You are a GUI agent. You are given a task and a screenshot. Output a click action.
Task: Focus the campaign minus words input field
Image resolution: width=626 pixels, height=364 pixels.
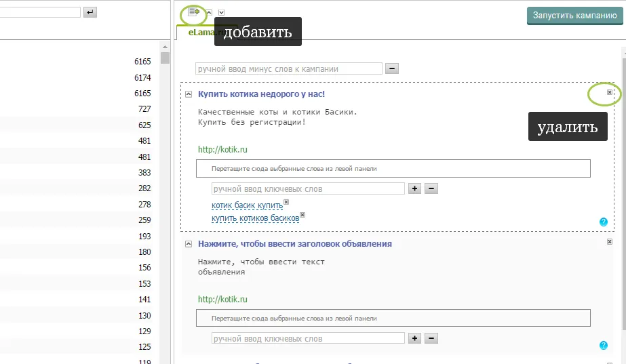point(289,68)
